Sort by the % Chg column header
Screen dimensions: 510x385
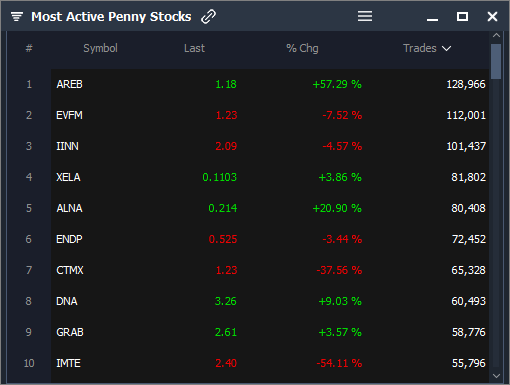[302, 48]
